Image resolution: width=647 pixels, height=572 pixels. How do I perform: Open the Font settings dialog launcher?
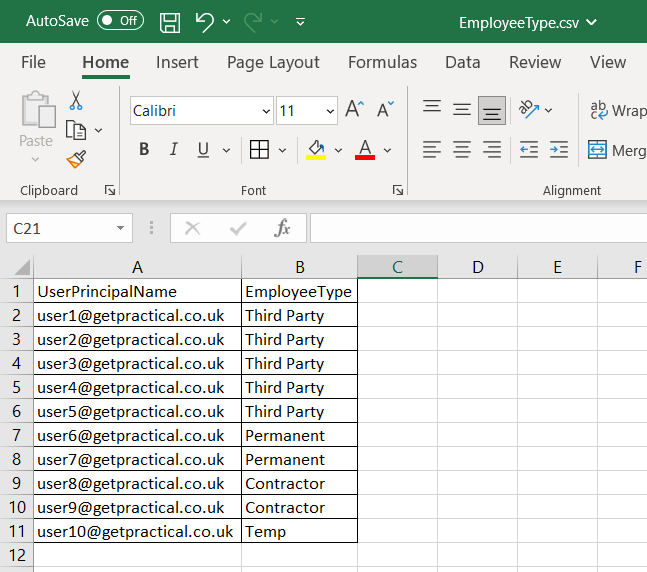(398, 190)
